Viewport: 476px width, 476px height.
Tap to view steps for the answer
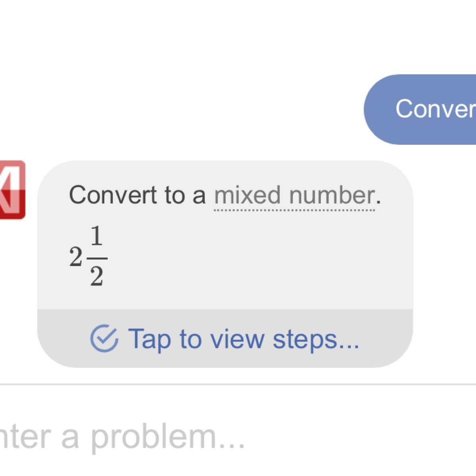click(225, 338)
